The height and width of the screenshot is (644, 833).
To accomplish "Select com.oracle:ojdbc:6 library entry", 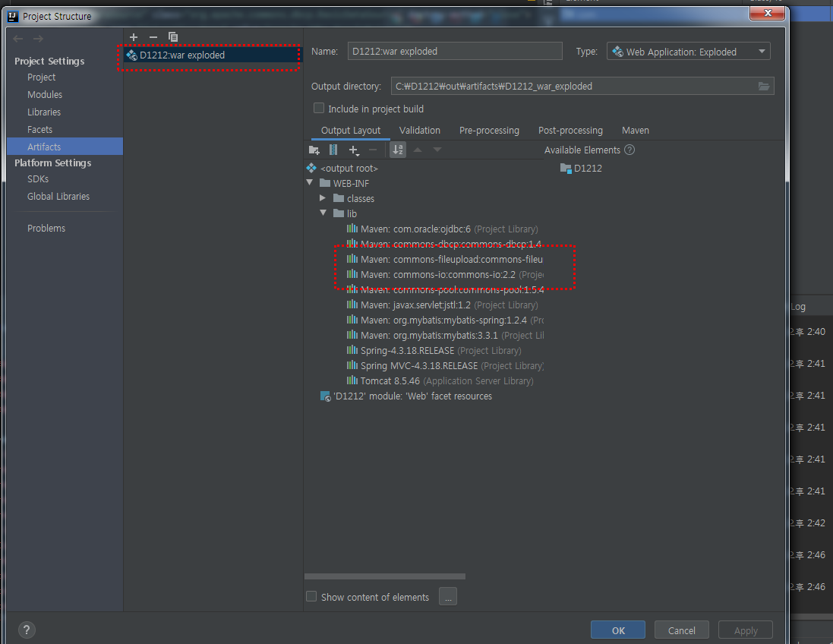I will pyautogui.click(x=443, y=229).
